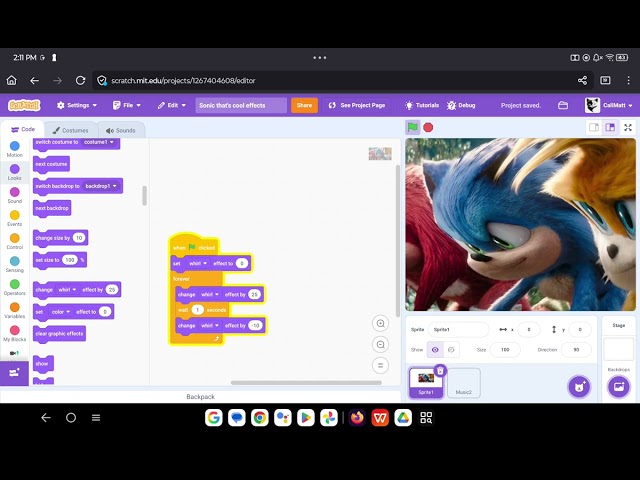The image size is (640, 480).
Task: Select the Sensing block category
Action: (15, 264)
